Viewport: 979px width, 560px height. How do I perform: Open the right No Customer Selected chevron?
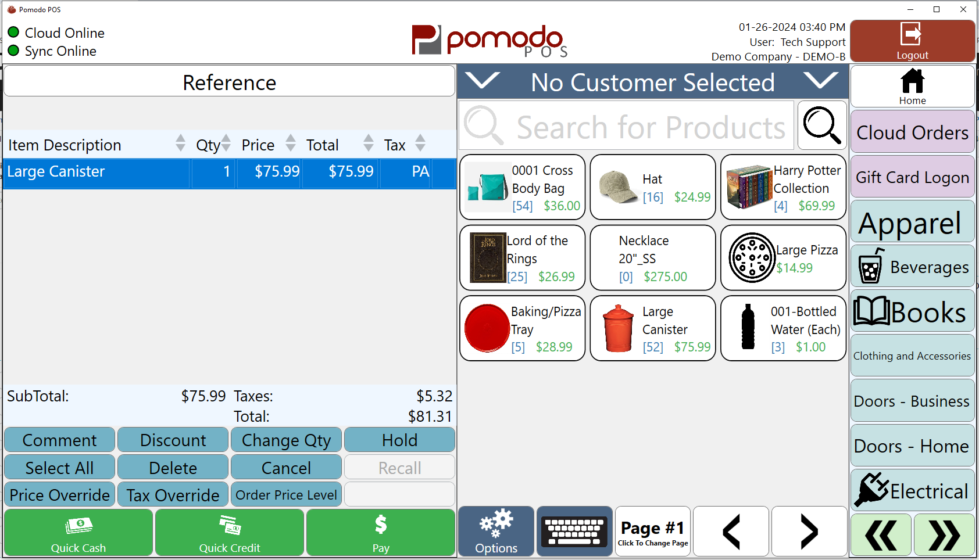click(x=821, y=81)
